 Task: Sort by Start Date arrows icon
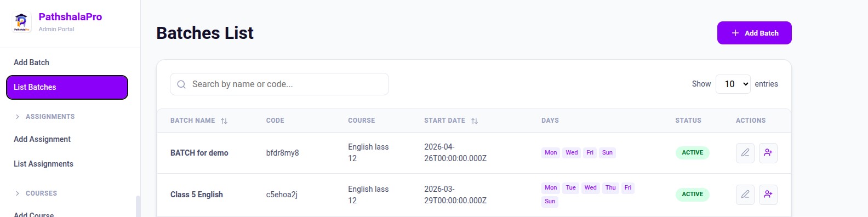click(x=475, y=121)
